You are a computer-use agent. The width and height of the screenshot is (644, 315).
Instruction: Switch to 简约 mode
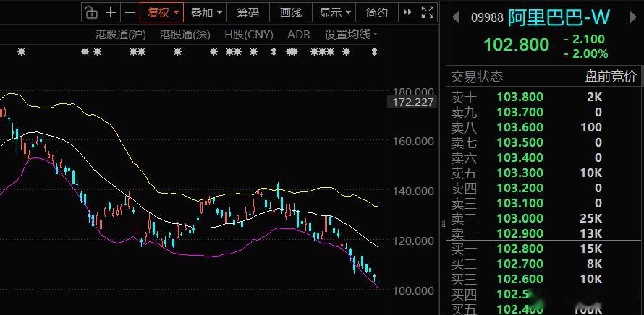376,13
